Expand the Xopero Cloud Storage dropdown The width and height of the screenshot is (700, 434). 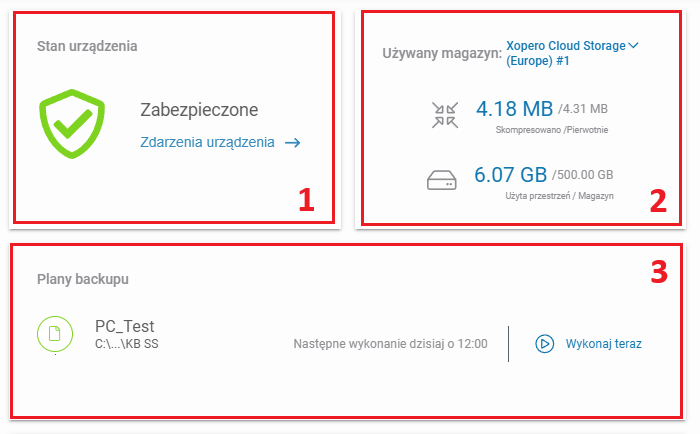point(565,53)
